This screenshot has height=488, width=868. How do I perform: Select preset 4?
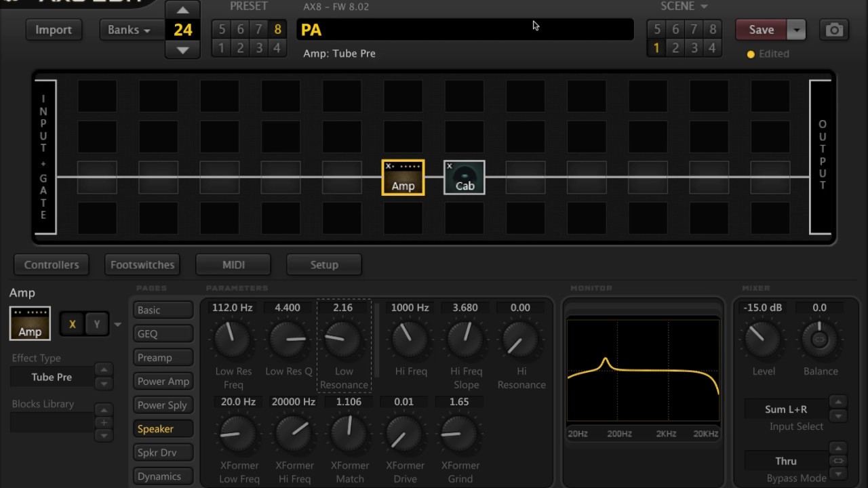277,48
